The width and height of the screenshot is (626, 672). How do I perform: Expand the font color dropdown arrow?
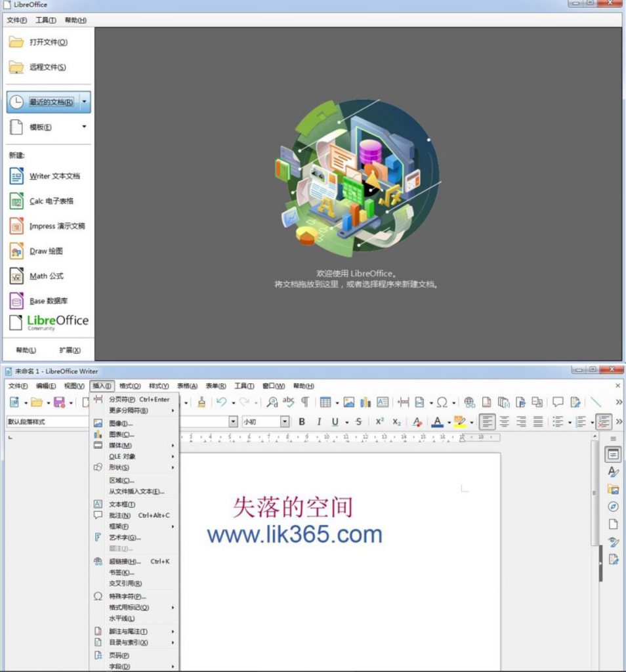[449, 422]
